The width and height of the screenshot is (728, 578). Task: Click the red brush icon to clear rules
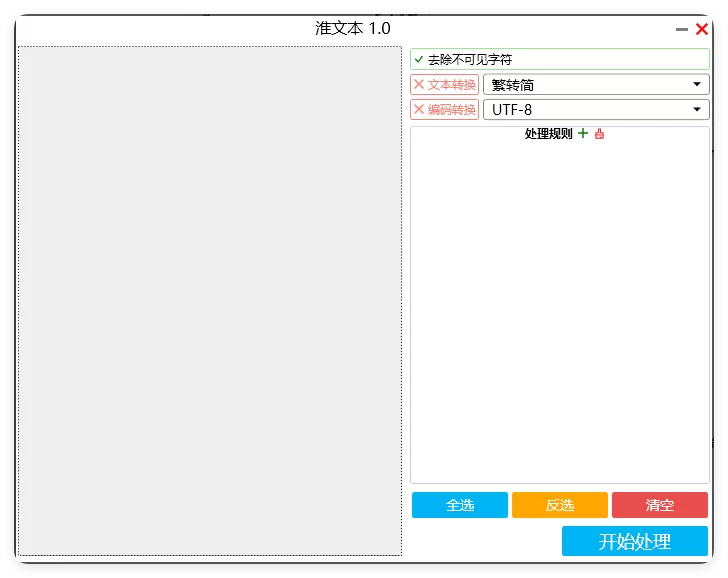coord(600,134)
